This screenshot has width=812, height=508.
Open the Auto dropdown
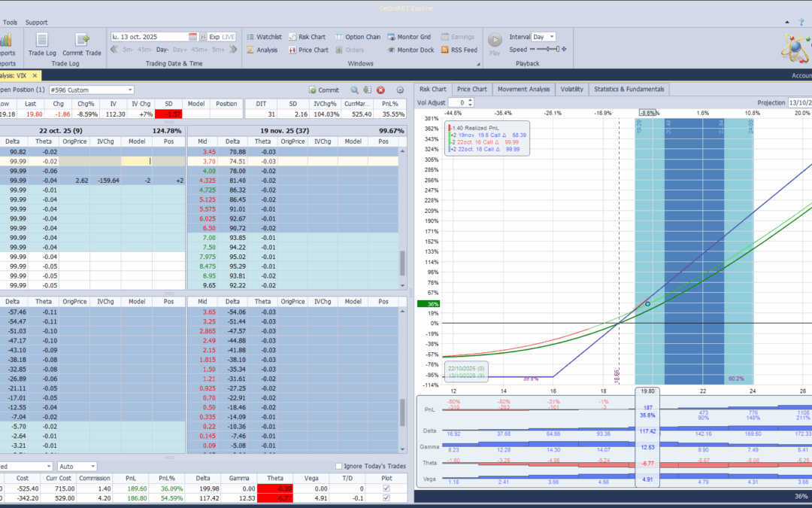pos(92,467)
